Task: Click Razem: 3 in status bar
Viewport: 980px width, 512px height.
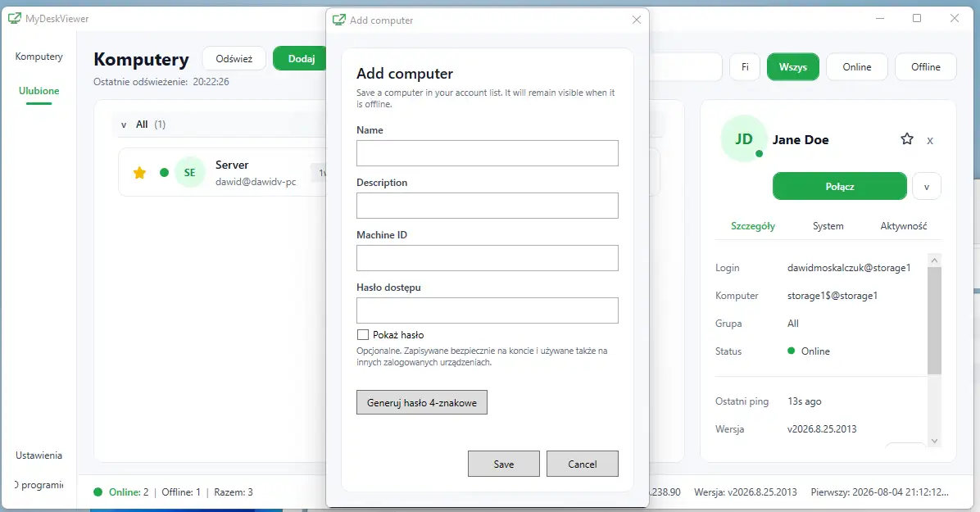Action: pyautogui.click(x=234, y=492)
